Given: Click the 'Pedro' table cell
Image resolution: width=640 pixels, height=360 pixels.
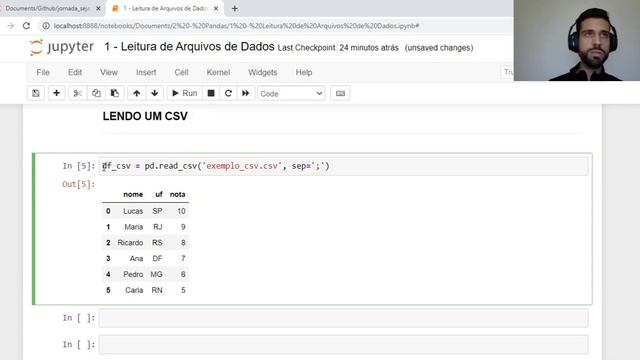Looking at the screenshot, I should [133, 274].
